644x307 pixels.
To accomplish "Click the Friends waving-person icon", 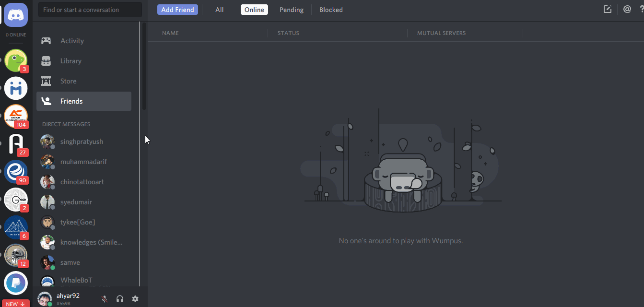I will [x=46, y=101].
